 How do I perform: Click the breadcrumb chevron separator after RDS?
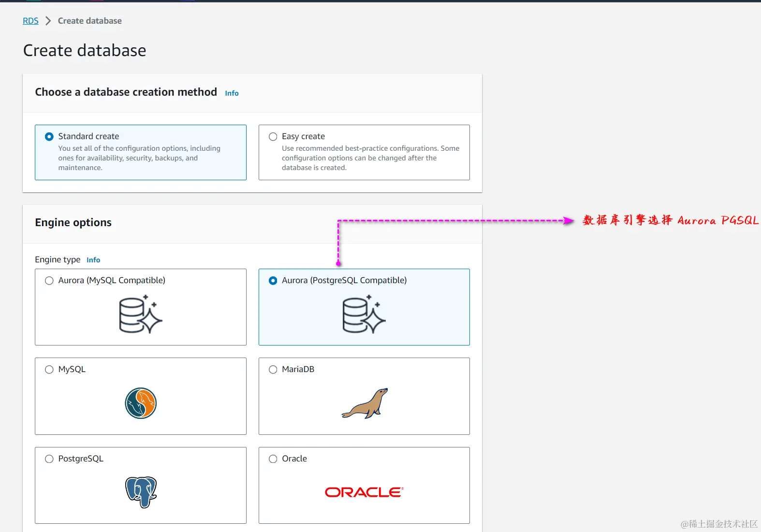pos(48,21)
